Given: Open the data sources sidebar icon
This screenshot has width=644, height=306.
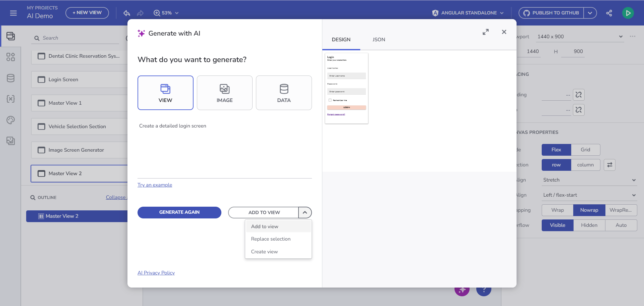Looking at the screenshot, I should [x=11, y=78].
